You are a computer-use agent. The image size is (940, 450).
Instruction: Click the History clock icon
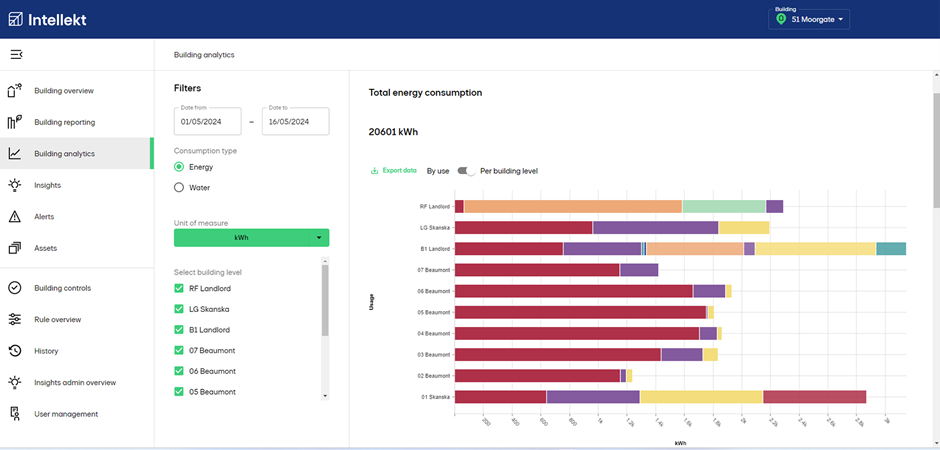(15, 351)
